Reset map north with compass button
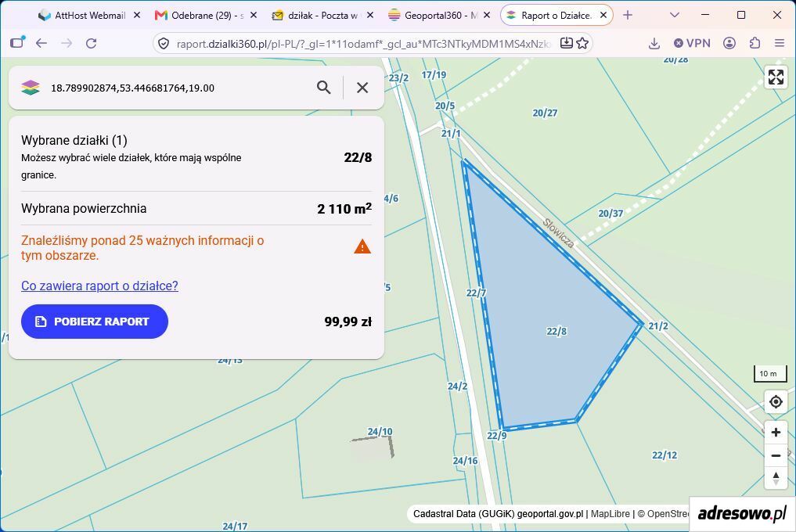 [x=776, y=478]
